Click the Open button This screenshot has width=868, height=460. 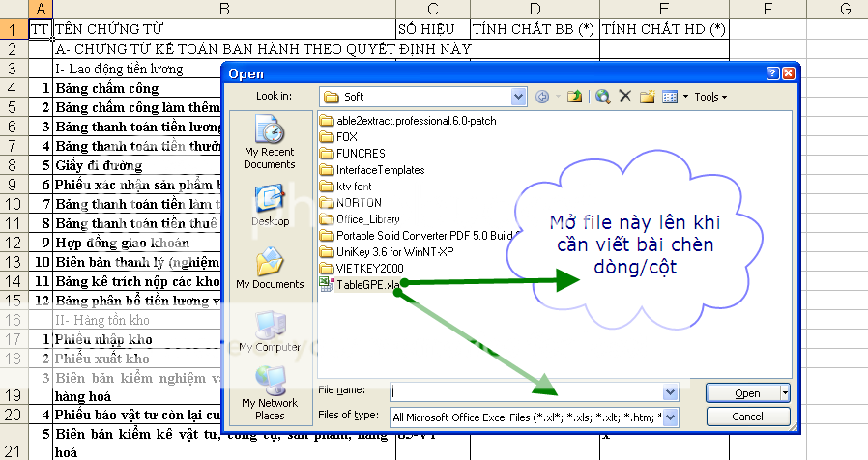tap(746, 393)
